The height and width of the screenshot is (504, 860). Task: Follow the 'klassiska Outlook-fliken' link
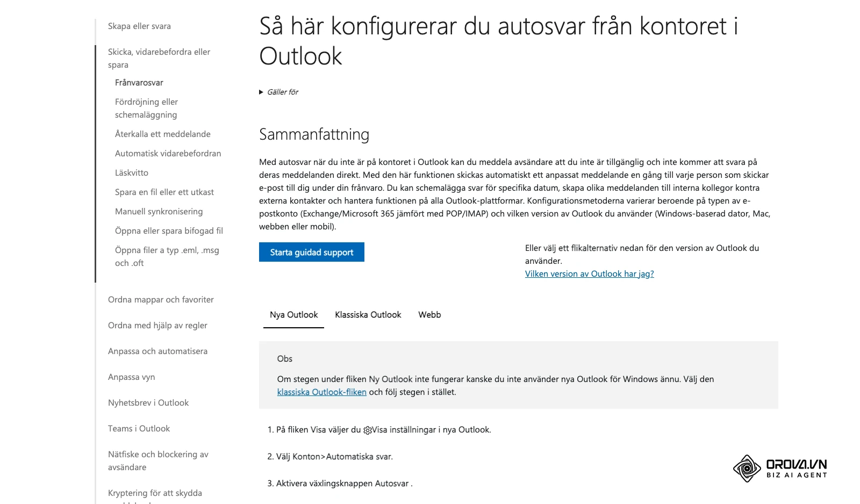(x=321, y=392)
